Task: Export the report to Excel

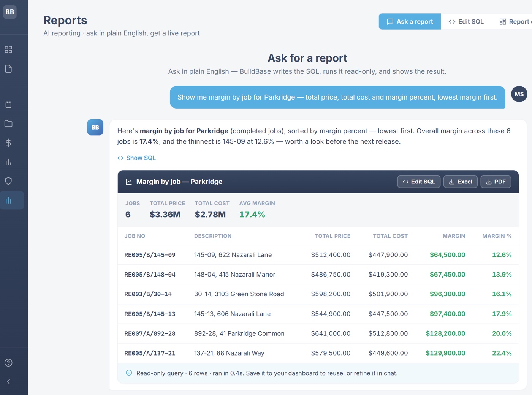Action: click(460, 182)
